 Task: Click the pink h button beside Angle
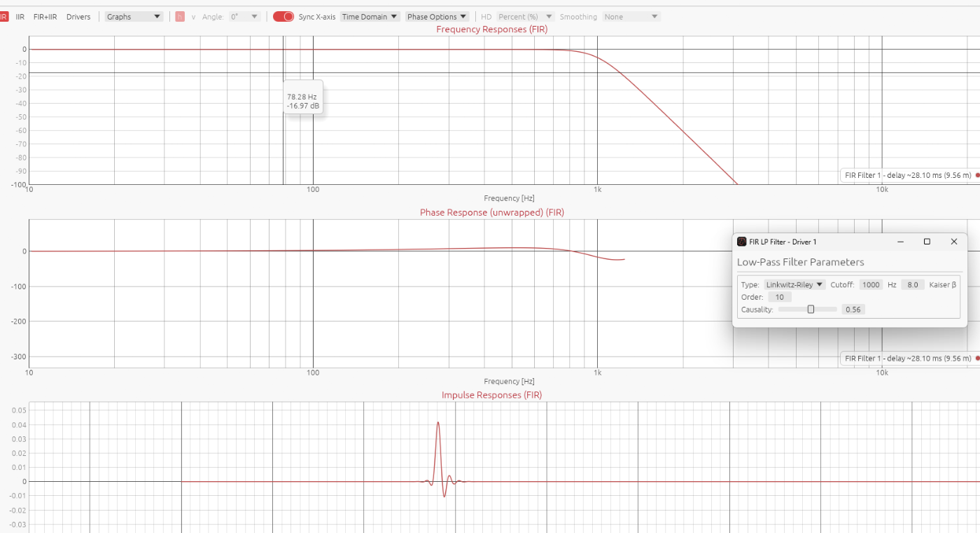[180, 17]
